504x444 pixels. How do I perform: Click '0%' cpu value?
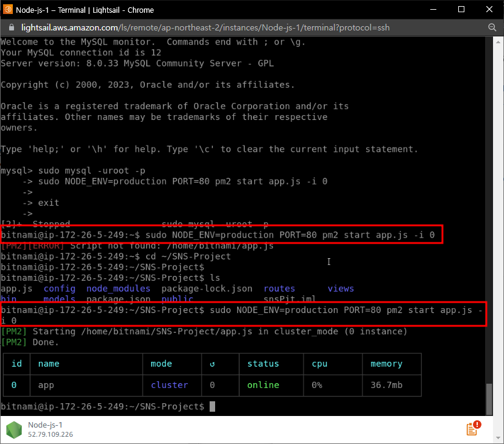[x=317, y=385]
